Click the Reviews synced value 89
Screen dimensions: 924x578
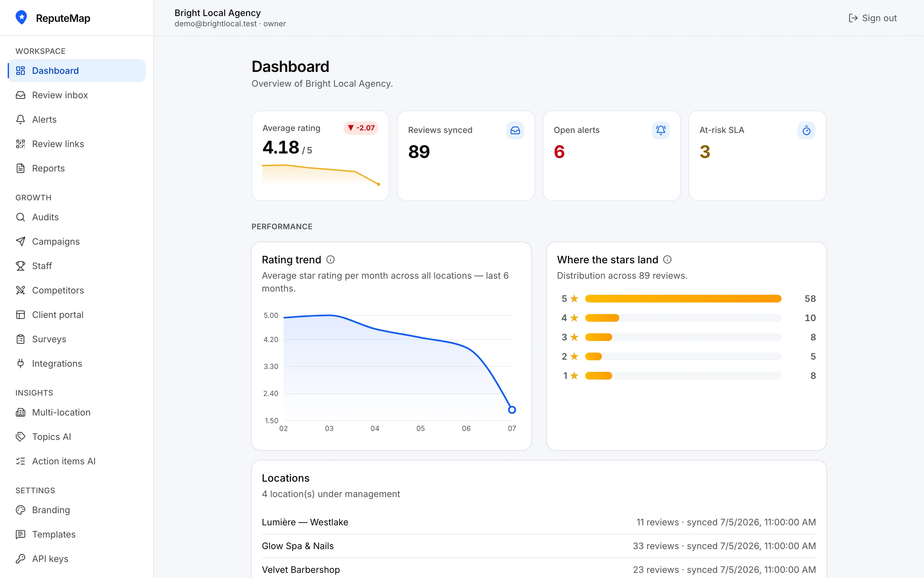[419, 152]
